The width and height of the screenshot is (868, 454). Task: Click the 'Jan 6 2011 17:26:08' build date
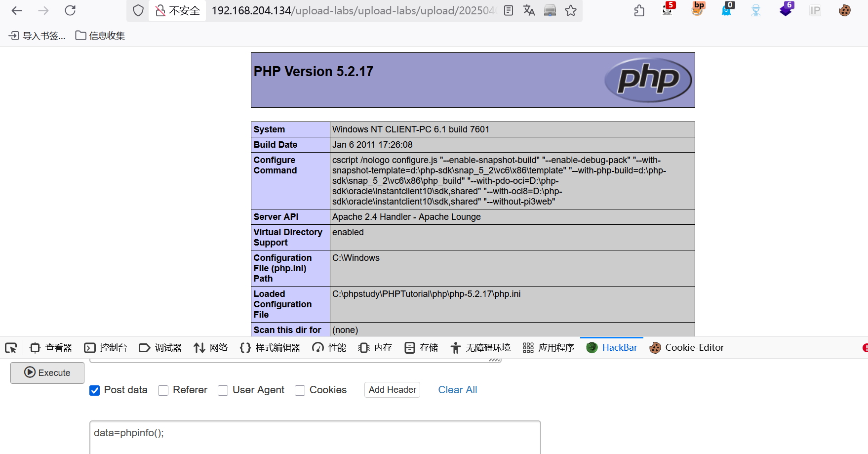pos(372,145)
